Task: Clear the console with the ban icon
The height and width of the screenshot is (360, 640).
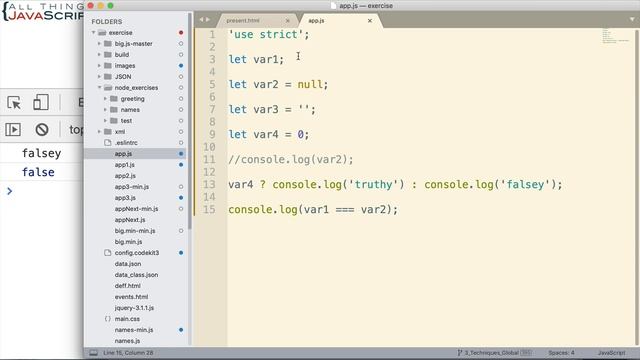Action: click(42, 130)
